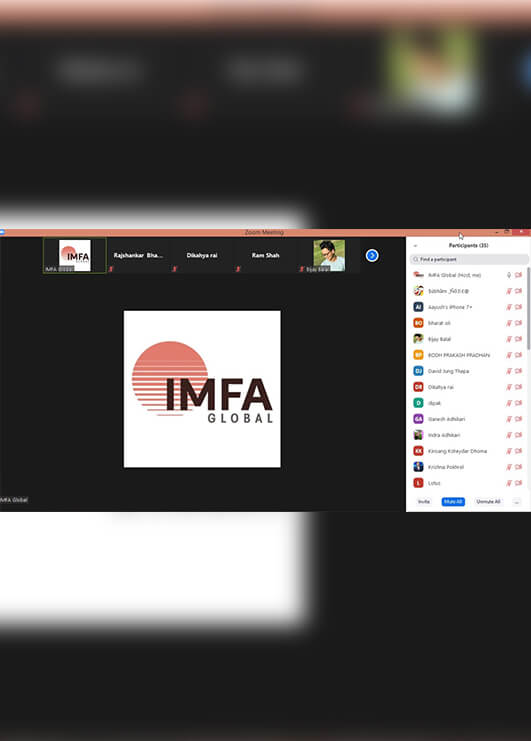Click video icon for Aayush's iPhone 7+
Screen dimensions: 531x741
point(518,307)
